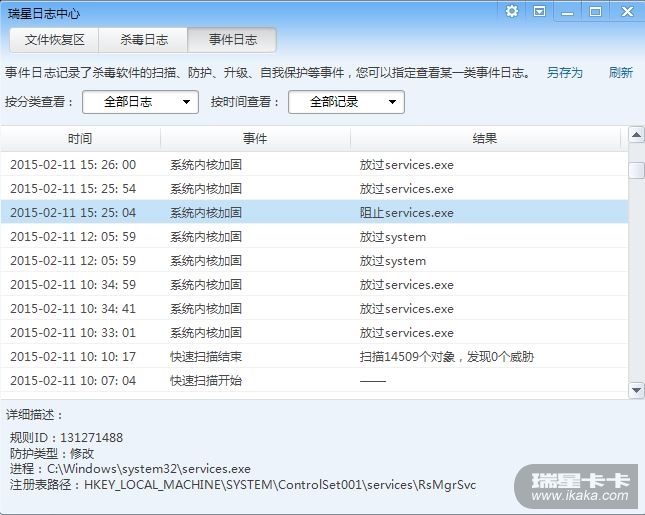
Task: Click the timestamp 2015-02-11 15: 25: 04
Action: pyautogui.click(x=73, y=213)
